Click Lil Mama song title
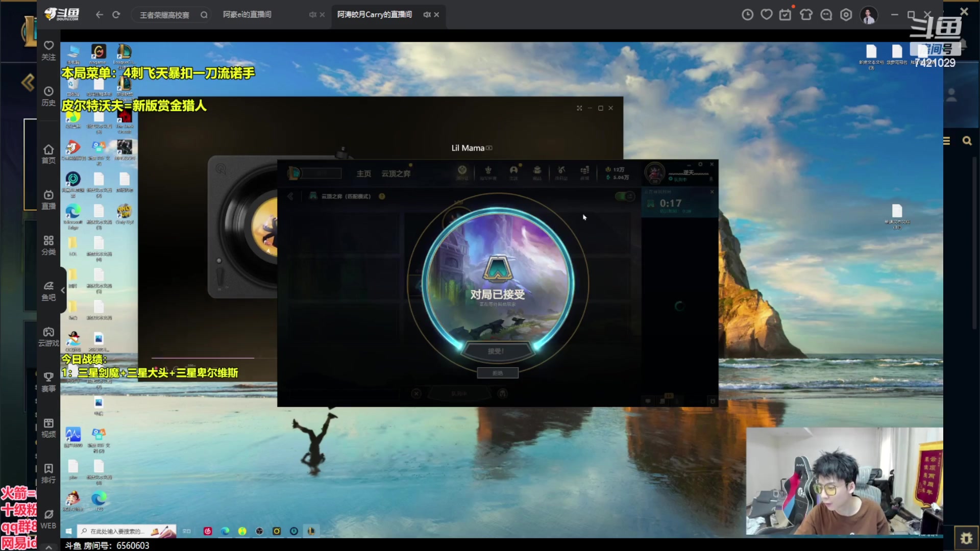This screenshot has height=551, width=980. click(468, 148)
